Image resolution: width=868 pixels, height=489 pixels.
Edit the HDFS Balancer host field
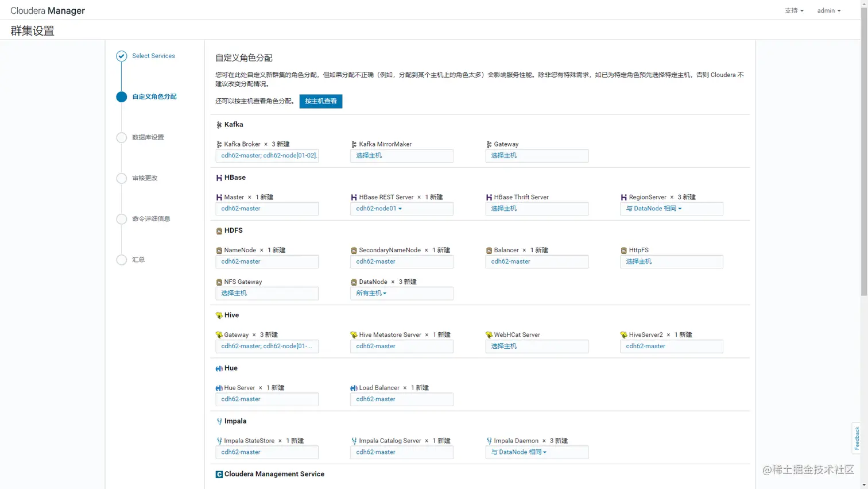tap(536, 261)
